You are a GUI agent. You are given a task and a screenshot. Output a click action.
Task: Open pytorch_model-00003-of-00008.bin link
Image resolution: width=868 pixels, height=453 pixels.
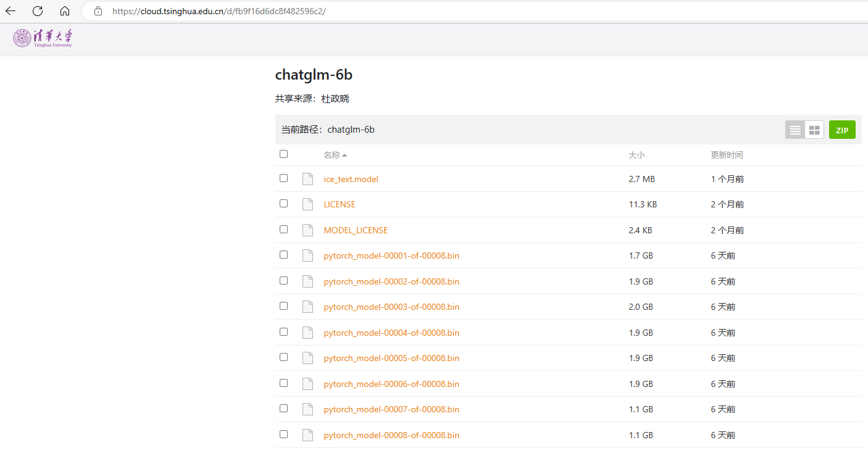pos(391,307)
